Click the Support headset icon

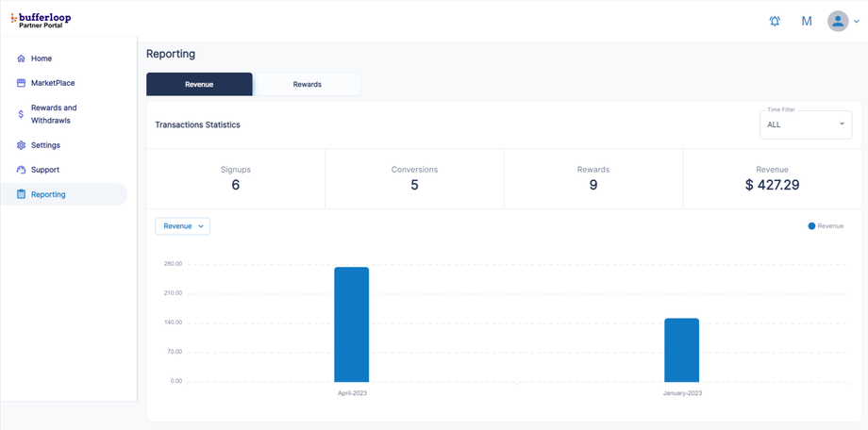pyautogui.click(x=21, y=170)
